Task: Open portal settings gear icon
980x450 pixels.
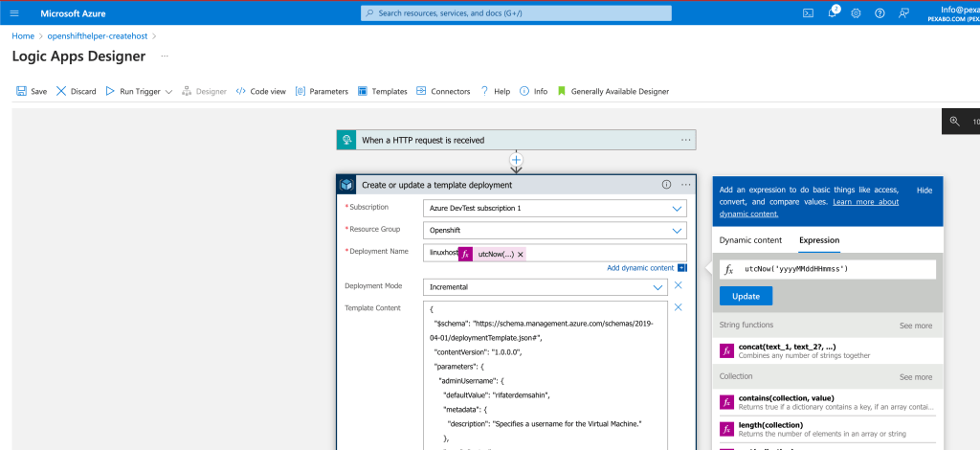Action: point(857,13)
